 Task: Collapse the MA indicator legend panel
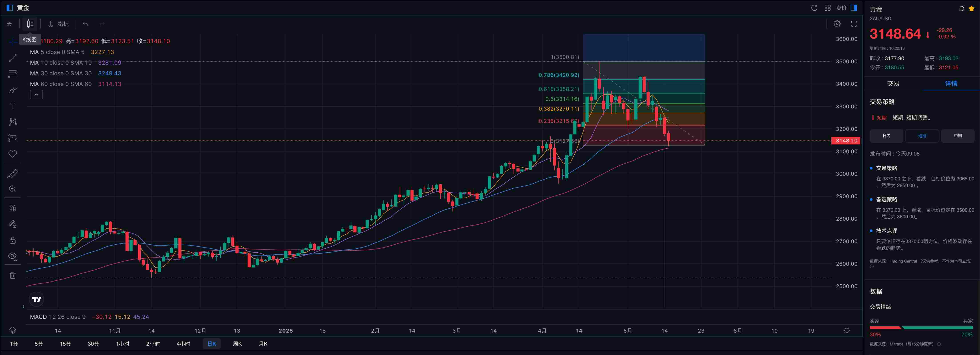pos(36,94)
